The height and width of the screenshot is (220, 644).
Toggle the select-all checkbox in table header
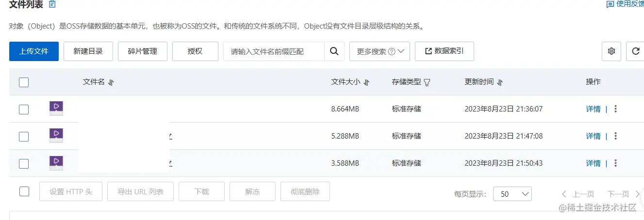coord(24,82)
